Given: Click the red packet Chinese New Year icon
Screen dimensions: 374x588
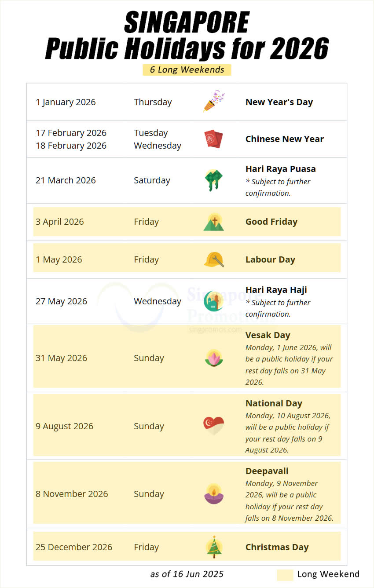Looking at the screenshot, I should point(214,139).
